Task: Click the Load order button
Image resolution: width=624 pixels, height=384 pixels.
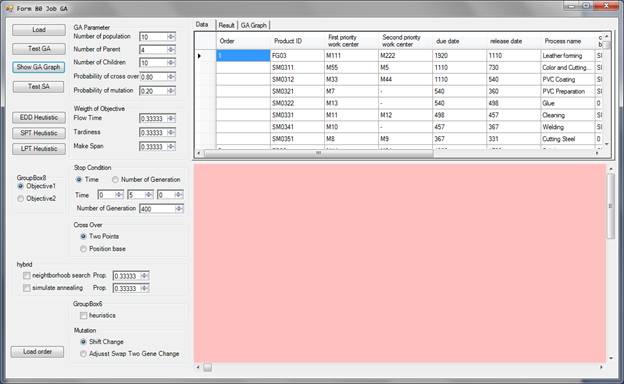Action: [37, 352]
